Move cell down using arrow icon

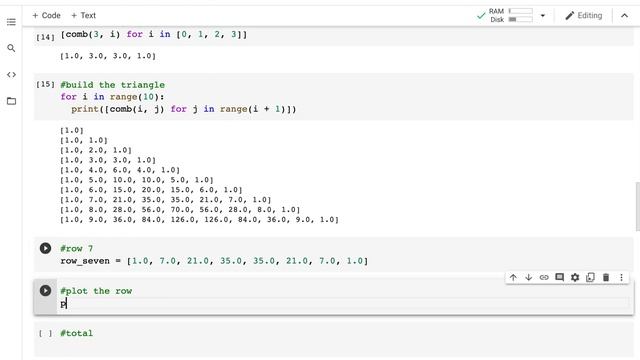pyautogui.click(x=529, y=278)
